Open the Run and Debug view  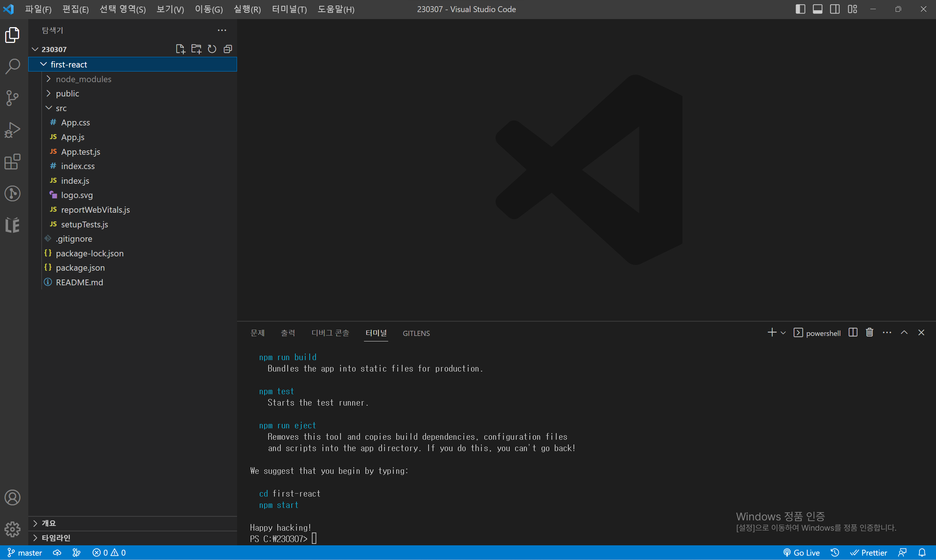point(12,130)
